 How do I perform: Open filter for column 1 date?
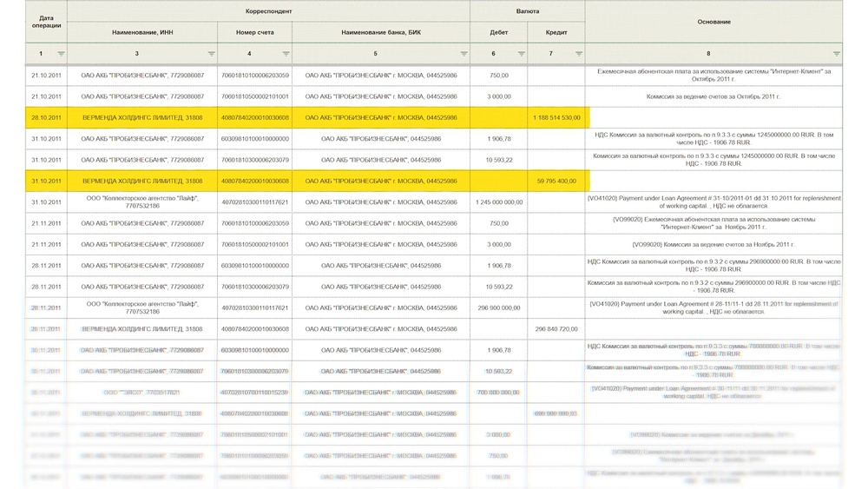(x=61, y=54)
